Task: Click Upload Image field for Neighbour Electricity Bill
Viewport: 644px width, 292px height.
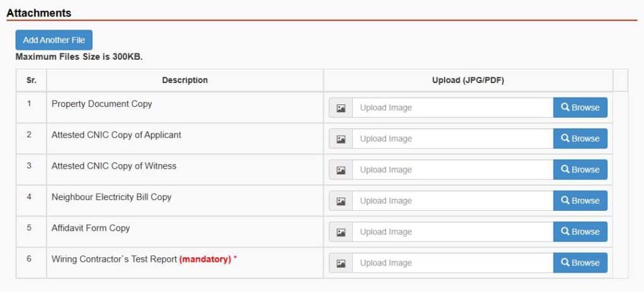Action: click(452, 201)
